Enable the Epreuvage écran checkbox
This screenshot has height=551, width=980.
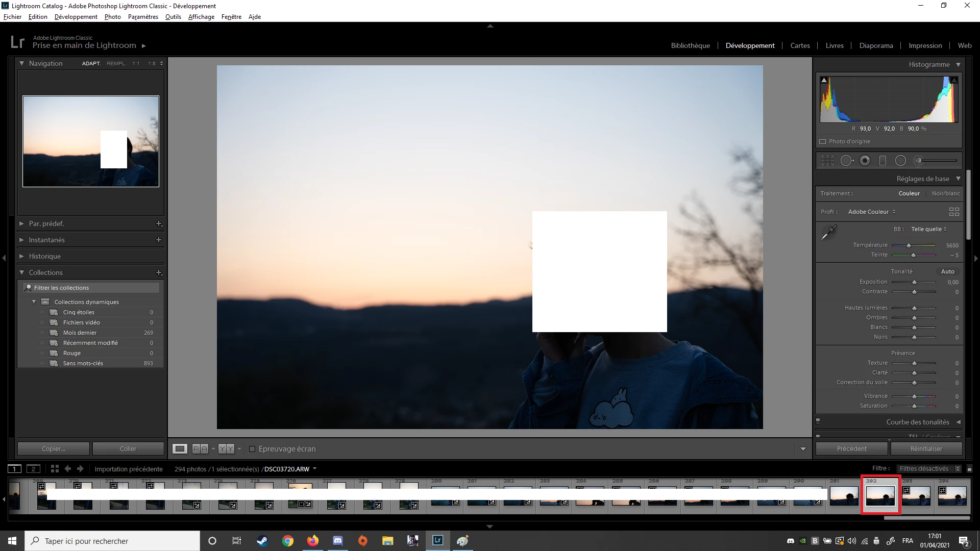252,449
